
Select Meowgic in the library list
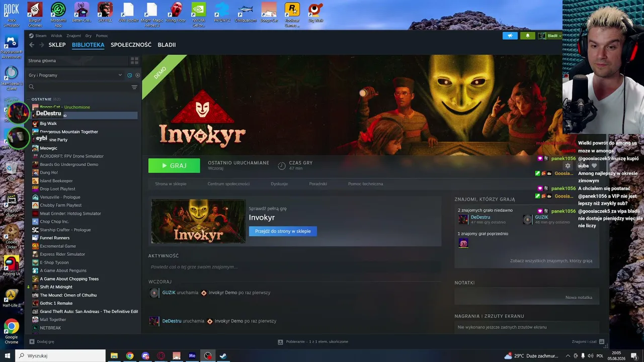click(48, 148)
